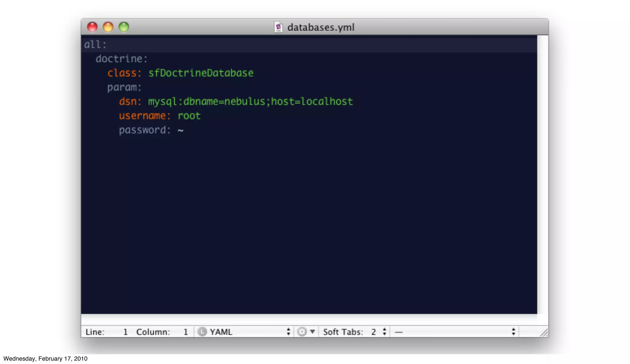Viewport: 630px width, 364px height.
Task: Click the password tilde value
Action: tap(181, 130)
